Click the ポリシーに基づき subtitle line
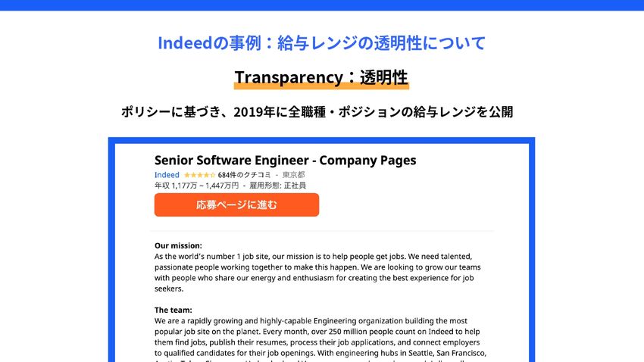644x362 pixels. [x=317, y=112]
